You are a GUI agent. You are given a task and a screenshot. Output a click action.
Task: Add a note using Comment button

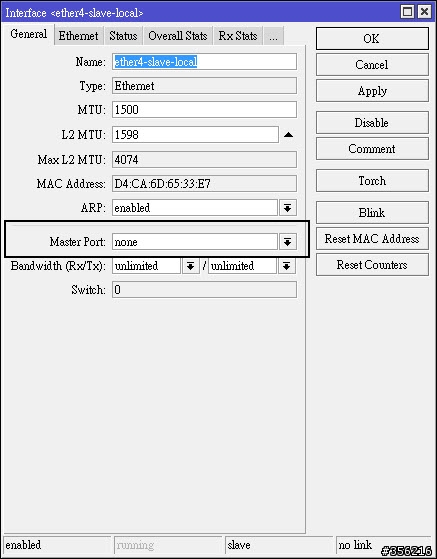(372, 149)
